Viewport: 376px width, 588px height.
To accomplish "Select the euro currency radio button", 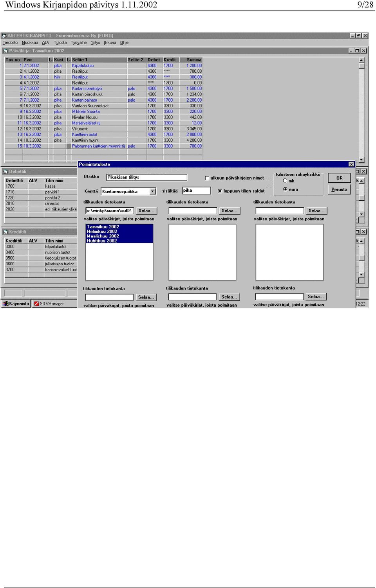I will tap(285, 189).
